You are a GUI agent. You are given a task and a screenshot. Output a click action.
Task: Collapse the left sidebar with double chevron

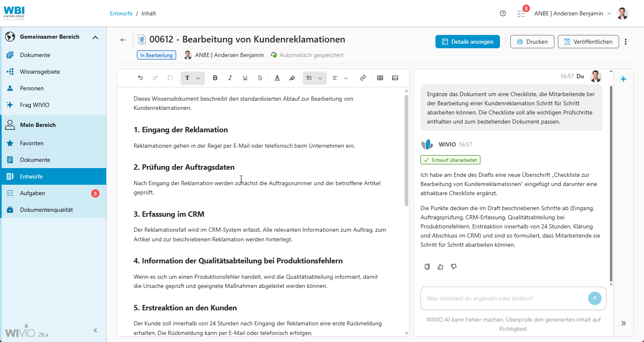coord(95,330)
